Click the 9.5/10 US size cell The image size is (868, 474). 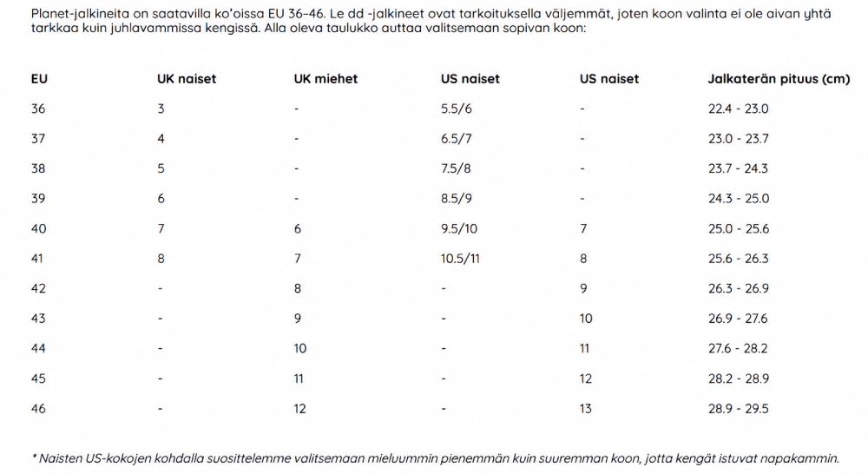(x=459, y=228)
